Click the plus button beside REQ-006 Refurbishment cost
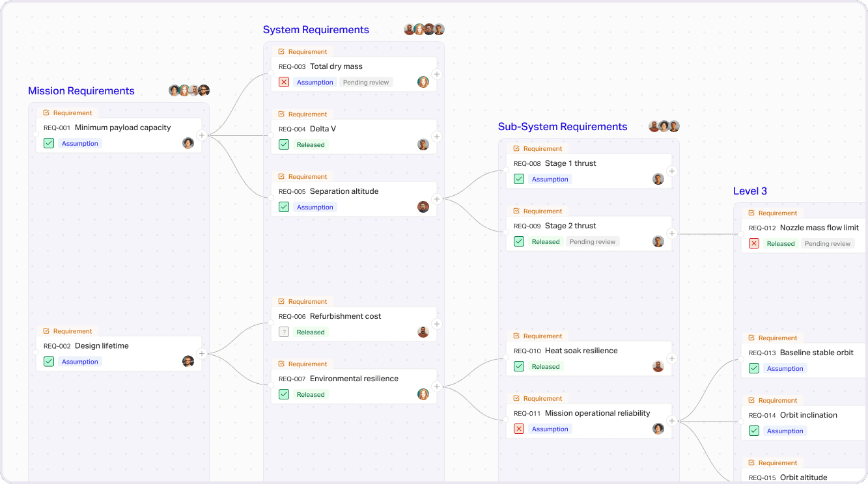Screen dimensions: 868x484 click(x=436, y=323)
